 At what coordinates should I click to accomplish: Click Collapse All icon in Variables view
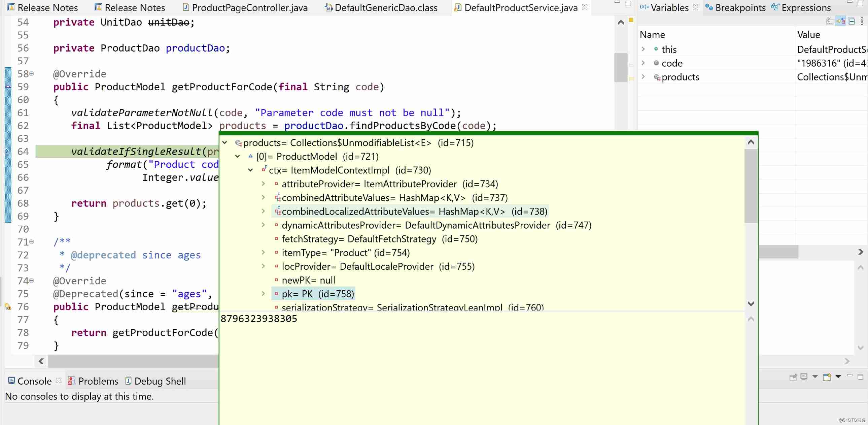click(852, 21)
